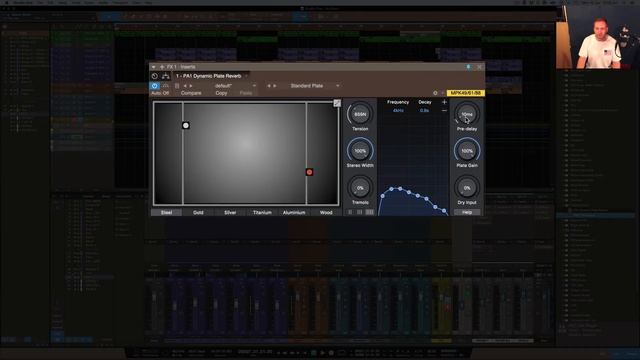Select single-column view mode icon

coord(350,212)
